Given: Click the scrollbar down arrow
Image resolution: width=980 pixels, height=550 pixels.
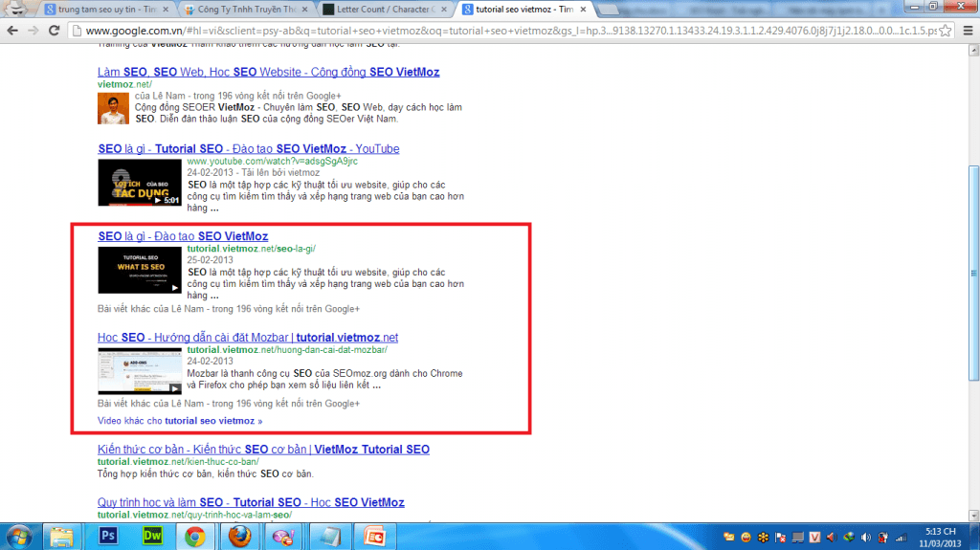Looking at the screenshot, I should point(973,516).
